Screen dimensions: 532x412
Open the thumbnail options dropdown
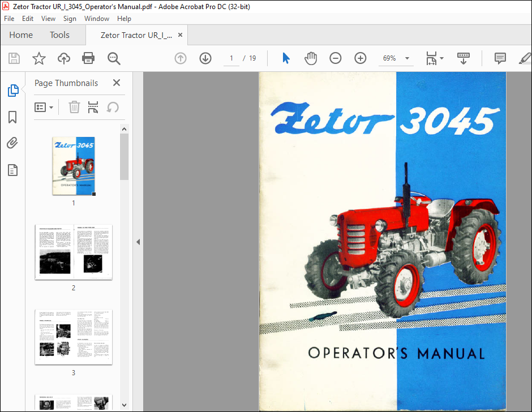point(44,107)
